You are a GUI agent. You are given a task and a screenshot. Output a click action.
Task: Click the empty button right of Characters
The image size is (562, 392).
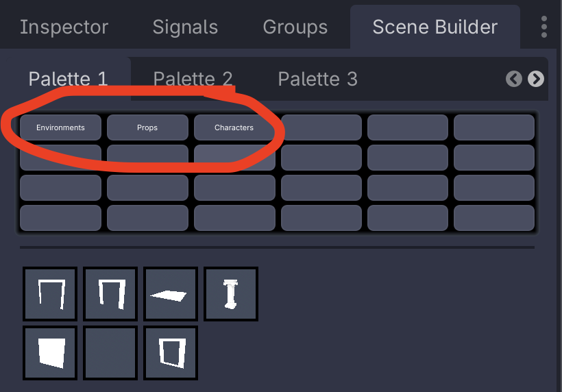click(x=321, y=127)
